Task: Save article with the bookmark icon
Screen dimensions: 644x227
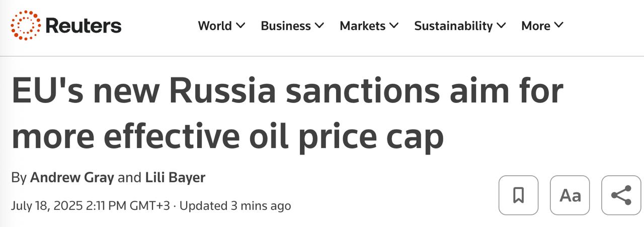Action: (518, 195)
